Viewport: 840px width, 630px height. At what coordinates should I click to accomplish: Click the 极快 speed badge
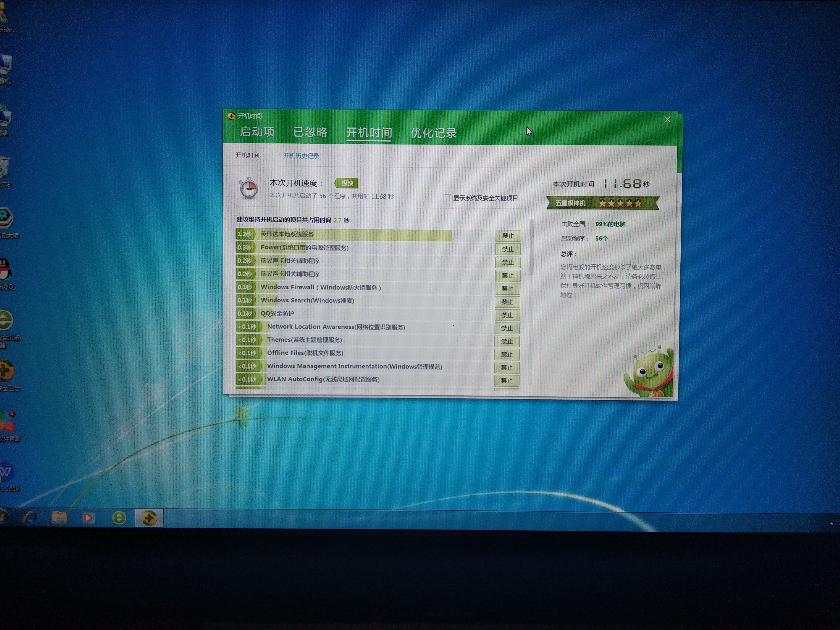[346, 183]
